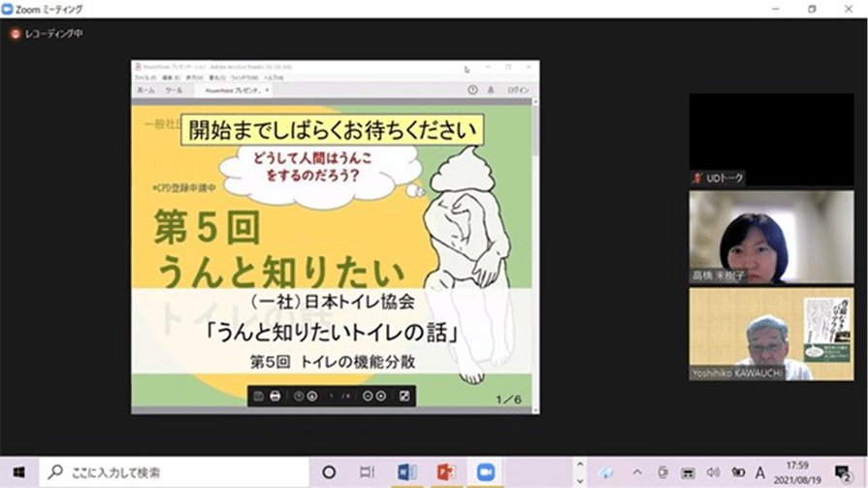Click the taskbar toolbar down arrow
868x488 pixels.
click(580, 480)
